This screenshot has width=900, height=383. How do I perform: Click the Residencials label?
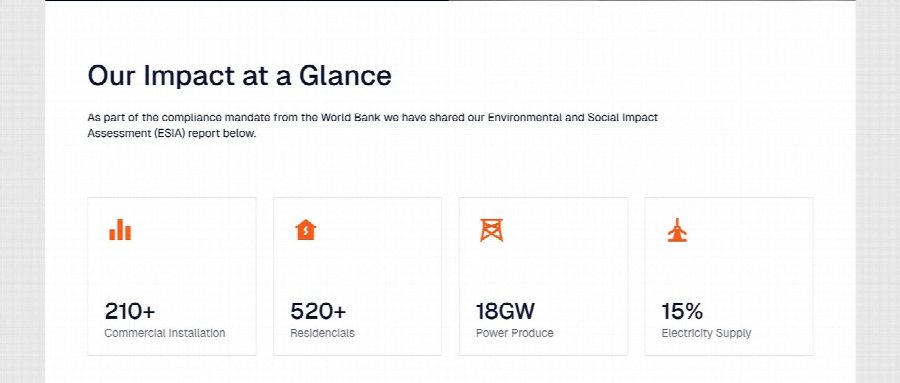[x=322, y=333]
